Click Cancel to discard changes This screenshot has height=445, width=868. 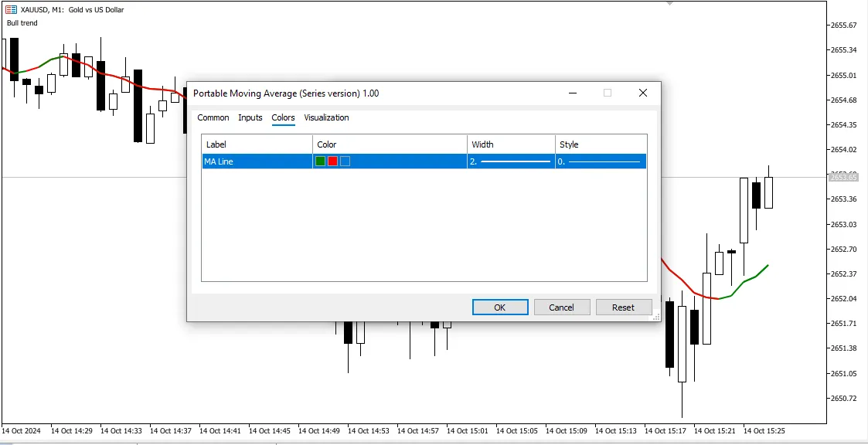pyautogui.click(x=562, y=307)
